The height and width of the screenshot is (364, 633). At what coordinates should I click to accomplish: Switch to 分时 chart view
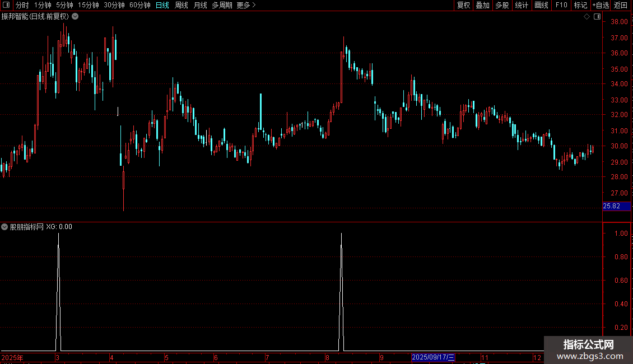(22, 5)
